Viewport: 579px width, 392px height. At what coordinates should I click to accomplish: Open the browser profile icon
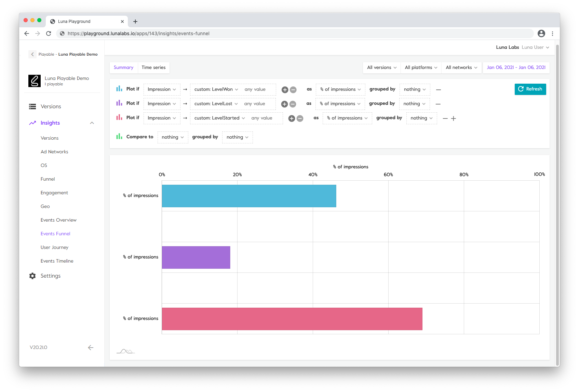pos(541,33)
